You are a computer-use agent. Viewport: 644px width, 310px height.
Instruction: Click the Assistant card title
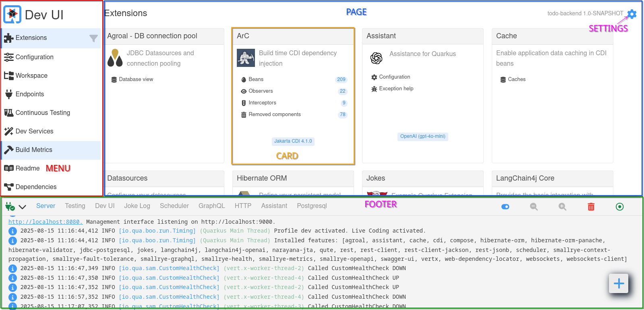tap(381, 36)
